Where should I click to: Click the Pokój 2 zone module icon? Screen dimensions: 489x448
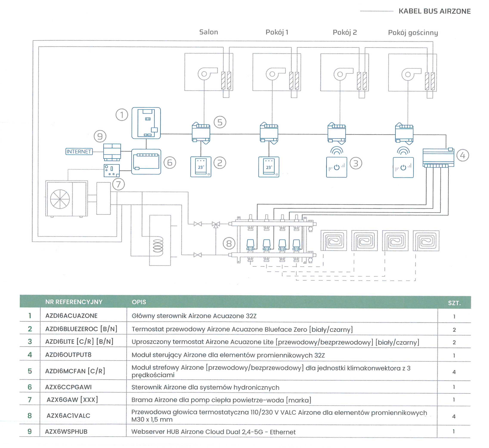[x=337, y=133]
